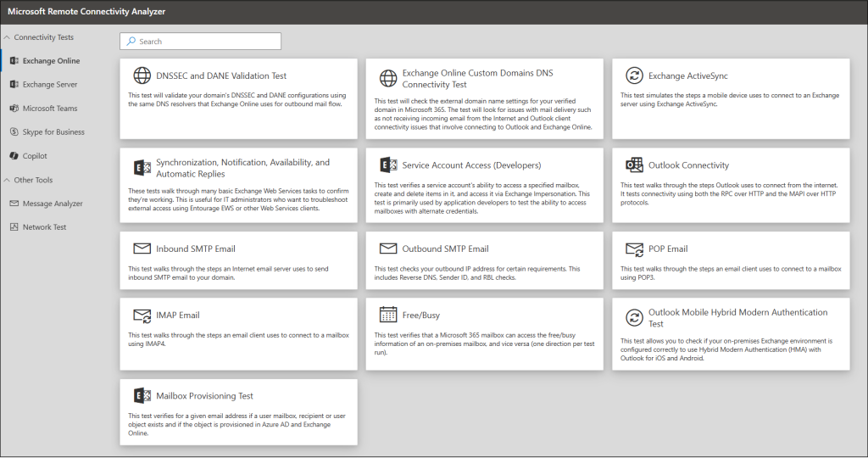The image size is (868, 458).
Task: Select the IMAP Email test title
Action: tap(178, 316)
